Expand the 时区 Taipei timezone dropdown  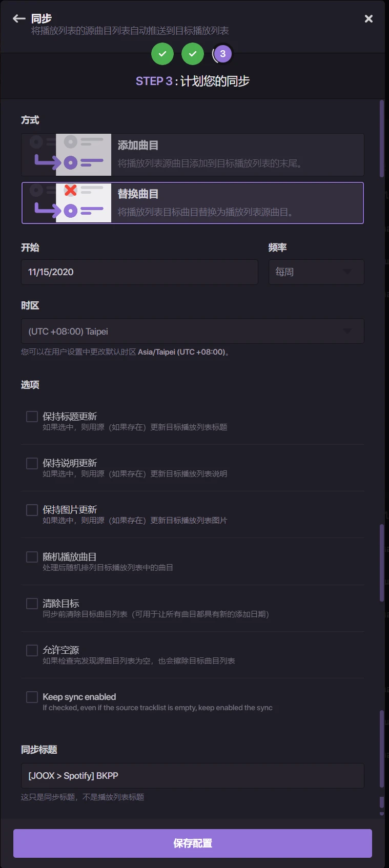point(192,332)
